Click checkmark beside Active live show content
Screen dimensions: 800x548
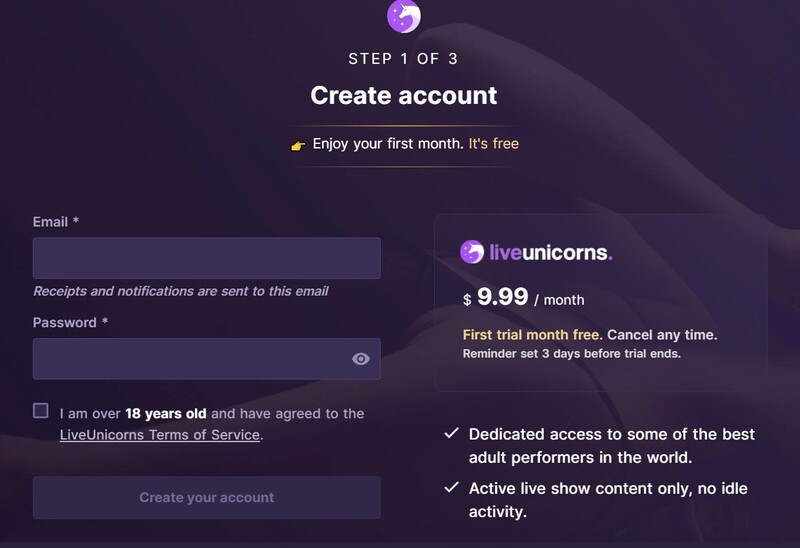pos(451,487)
